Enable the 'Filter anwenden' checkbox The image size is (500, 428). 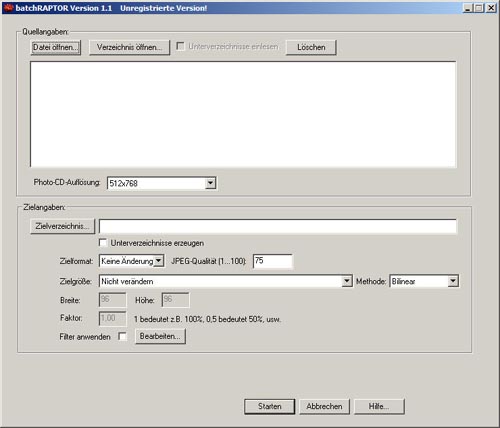point(122,337)
